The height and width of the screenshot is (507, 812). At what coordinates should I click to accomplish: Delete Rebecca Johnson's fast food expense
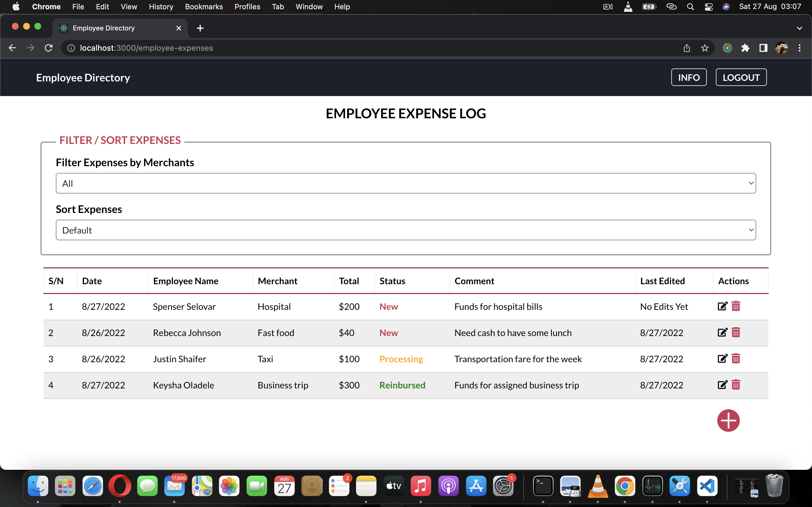(x=736, y=332)
